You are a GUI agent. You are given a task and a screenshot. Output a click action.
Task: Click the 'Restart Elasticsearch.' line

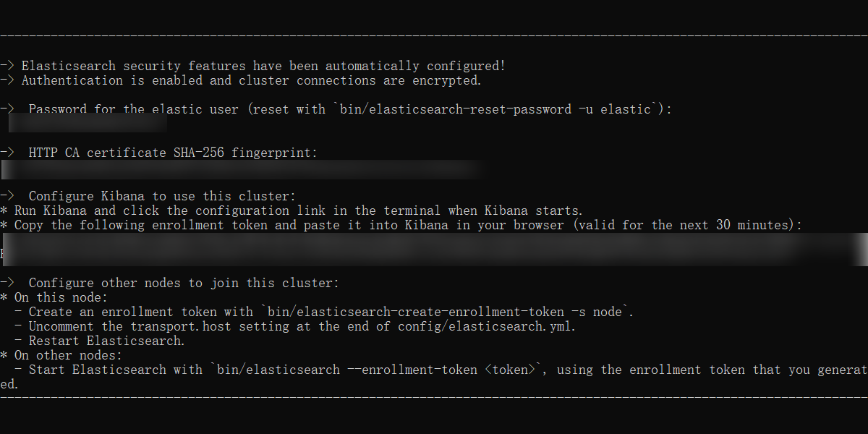[x=106, y=341]
